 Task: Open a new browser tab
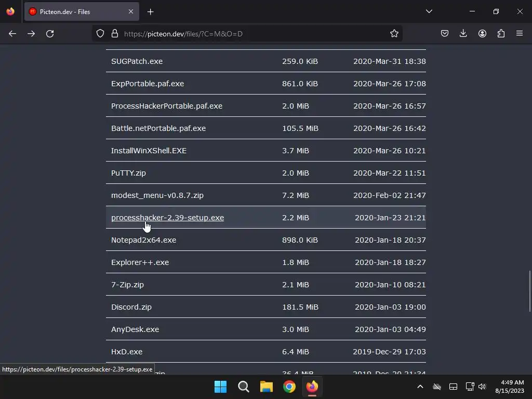(150, 12)
